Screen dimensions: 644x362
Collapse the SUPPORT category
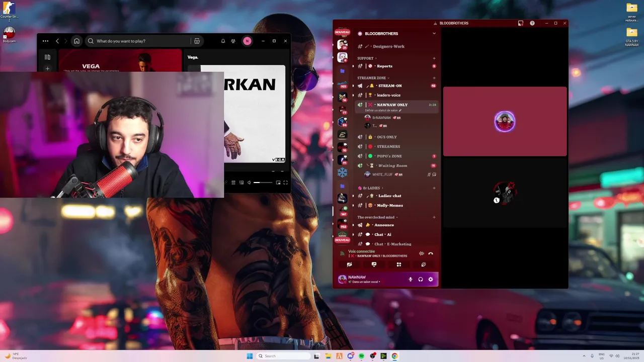[x=366, y=58]
